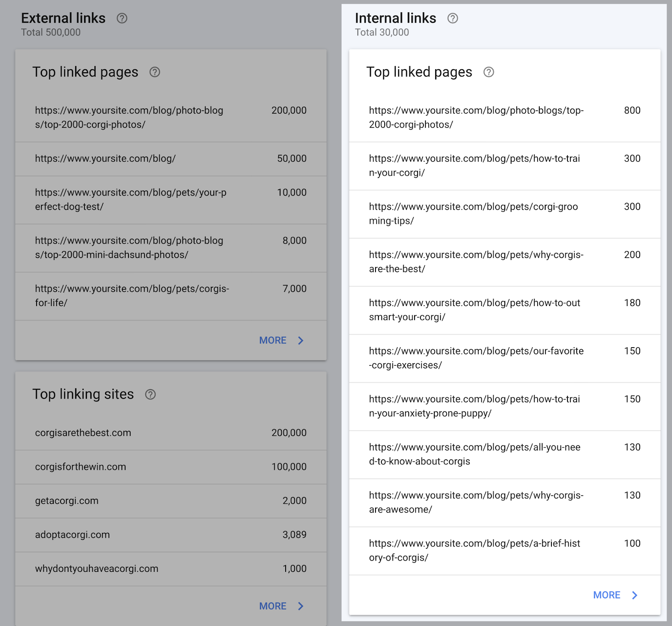Open the how-to-train-your-corgi page

[x=475, y=165]
